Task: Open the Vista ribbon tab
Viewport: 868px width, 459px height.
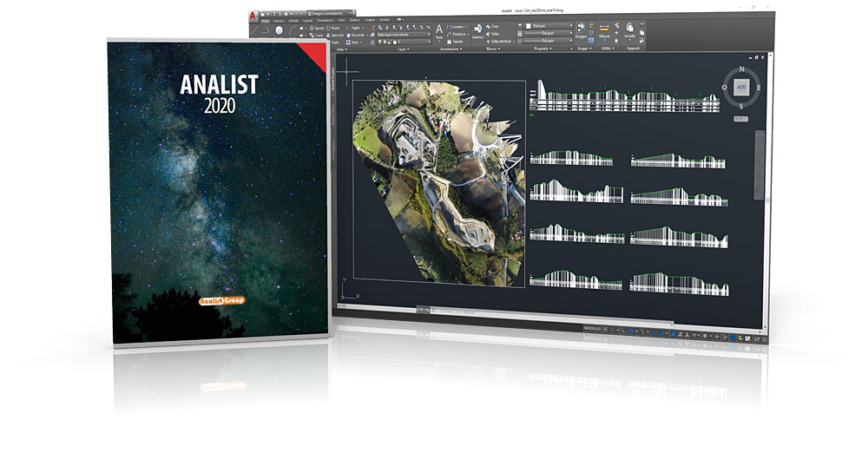Action: (x=341, y=21)
